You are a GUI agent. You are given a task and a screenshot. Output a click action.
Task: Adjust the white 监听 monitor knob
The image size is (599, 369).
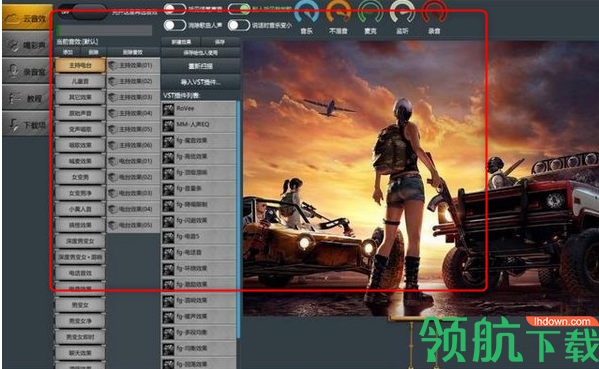point(402,12)
